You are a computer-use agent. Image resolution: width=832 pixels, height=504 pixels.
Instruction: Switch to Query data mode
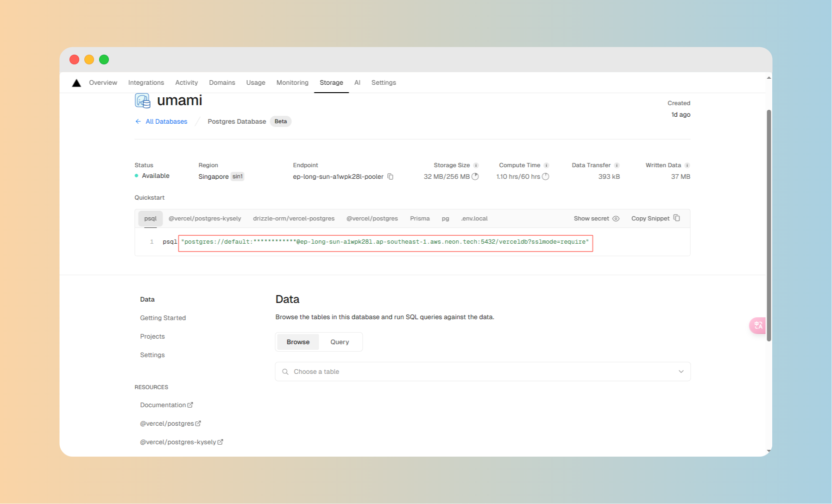(x=340, y=342)
